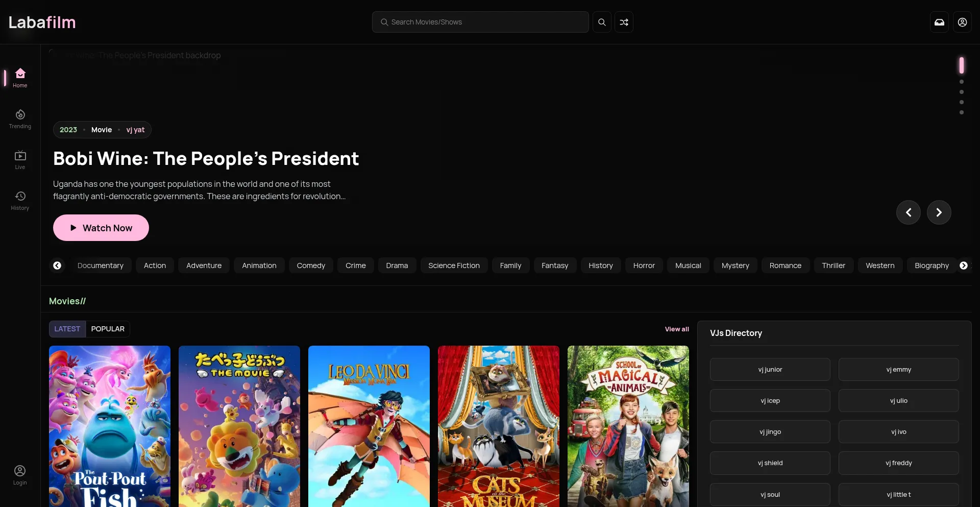
Task: Click the Labafilm logo
Action: click(x=42, y=22)
